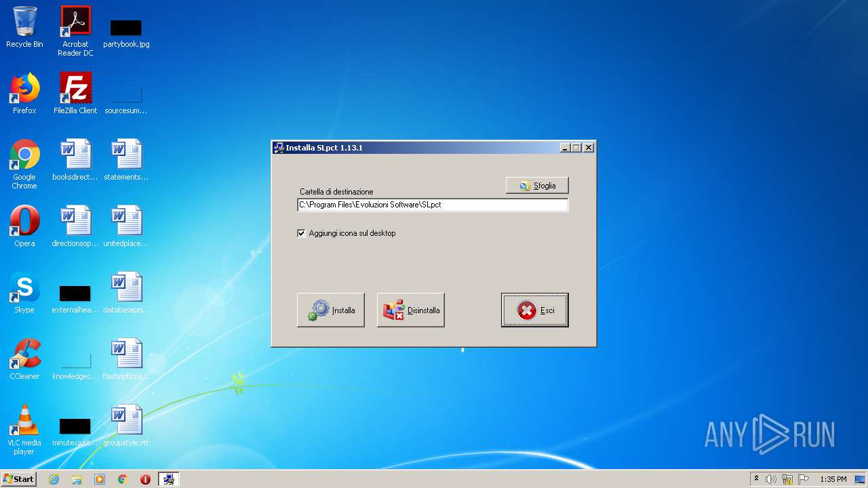The height and width of the screenshot is (488, 868).
Task: Select CCleaner desktop shortcut
Action: (x=24, y=359)
